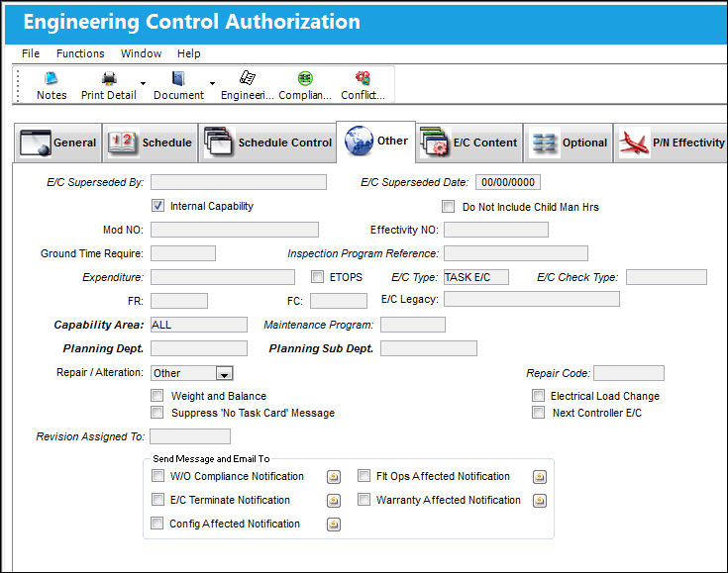This screenshot has height=573, width=728.
Task: Click the Conflict toolbar icon
Action: point(363,78)
